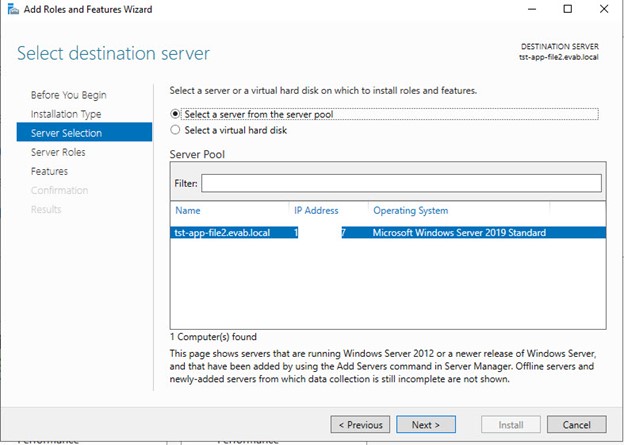Select tst-app-file2.evab.local server row
Screen dimensions: 624x445
coord(388,232)
